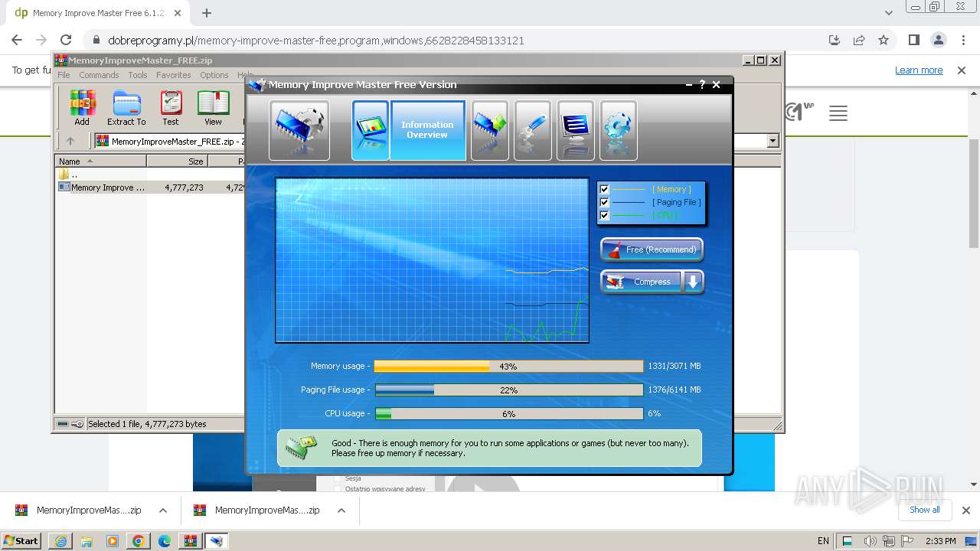This screenshot has height=551, width=980.
Task: Select the parent folder '..' row
Action: pos(68,174)
